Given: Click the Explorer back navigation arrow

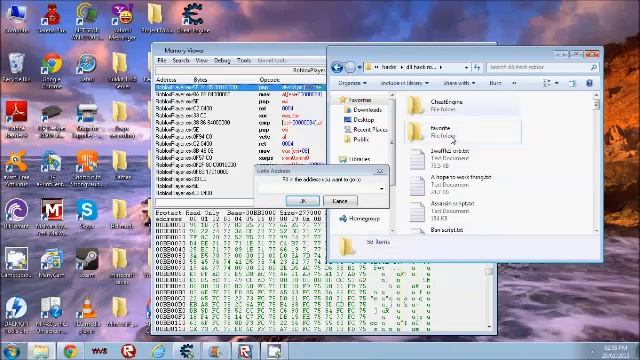Looking at the screenshot, I should coord(337,67).
